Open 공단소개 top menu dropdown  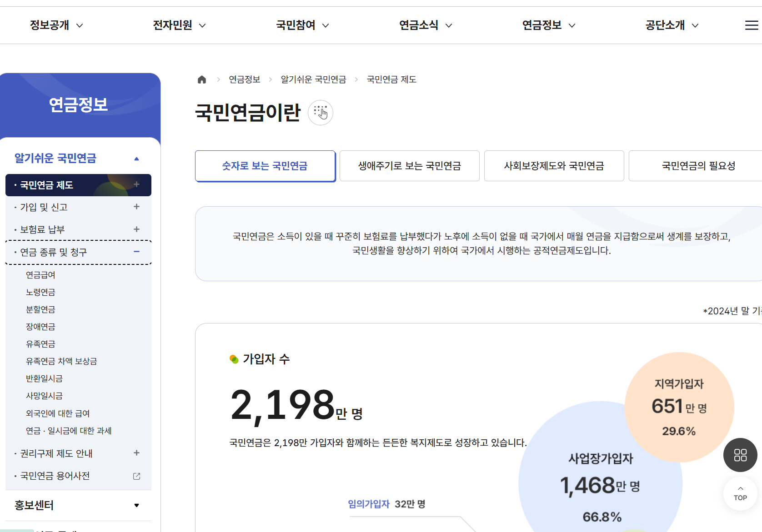coord(672,25)
